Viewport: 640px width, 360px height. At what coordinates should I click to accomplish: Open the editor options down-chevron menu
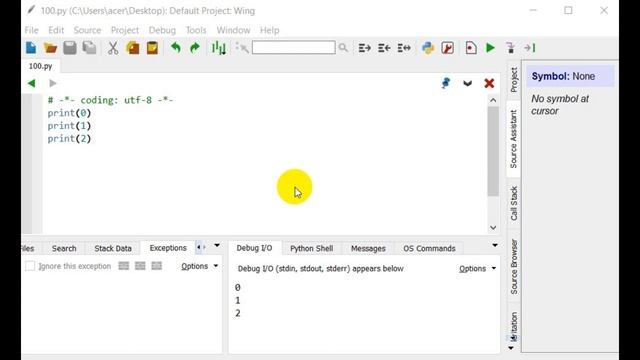pyautogui.click(x=467, y=83)
